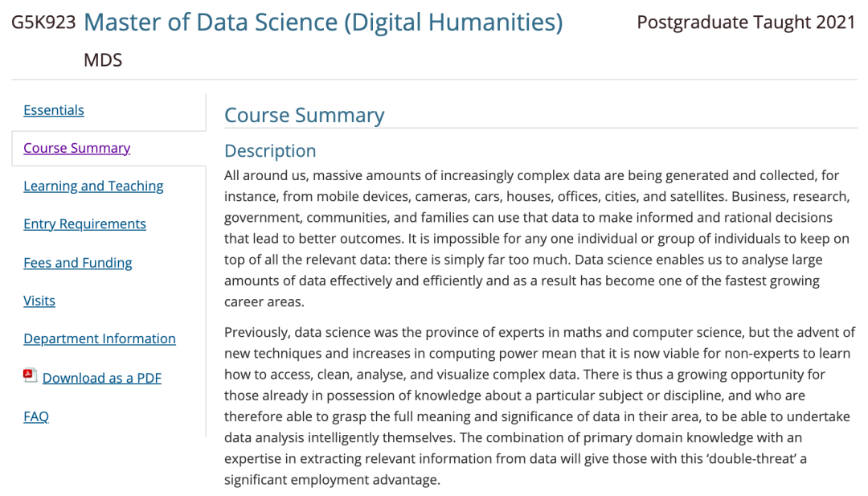The width and height of the screenshot is (868, 496).
Task: Click the Master of Data Science title heading
Action: pos(323,23)
